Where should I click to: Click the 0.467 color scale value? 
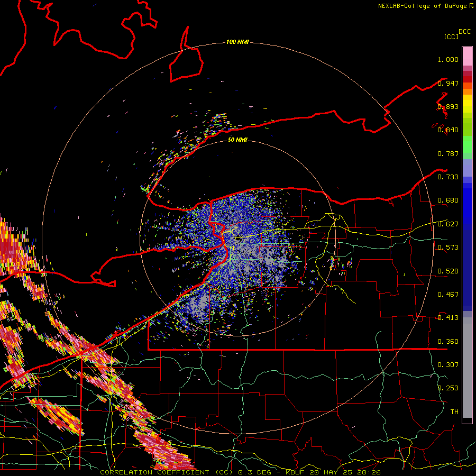(x=448, y=295)
